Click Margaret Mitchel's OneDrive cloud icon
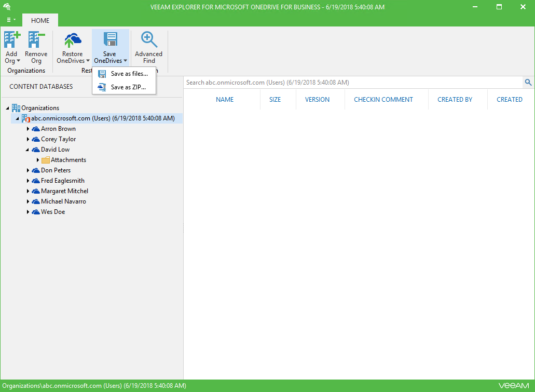Viewport: 535px width, 392px height. [36, 191]
